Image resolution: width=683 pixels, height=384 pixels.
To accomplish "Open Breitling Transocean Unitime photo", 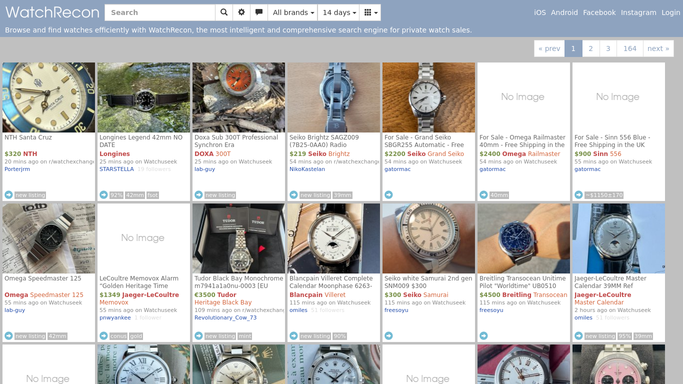I will tap(524, 238).
